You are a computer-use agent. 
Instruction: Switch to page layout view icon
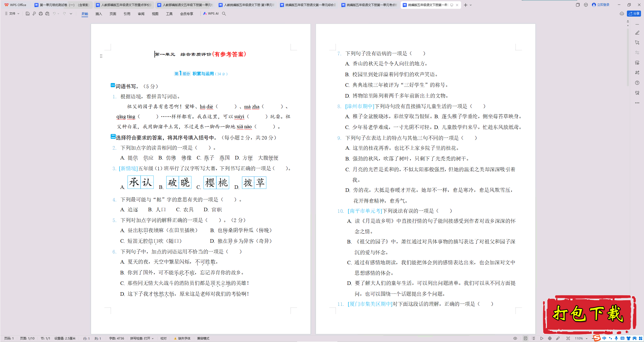[x=526, y=338]
